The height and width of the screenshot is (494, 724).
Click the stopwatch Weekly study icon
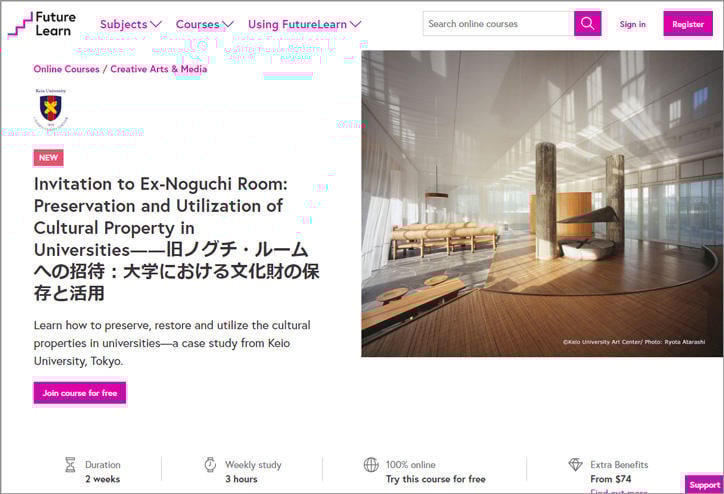point(210,464)
